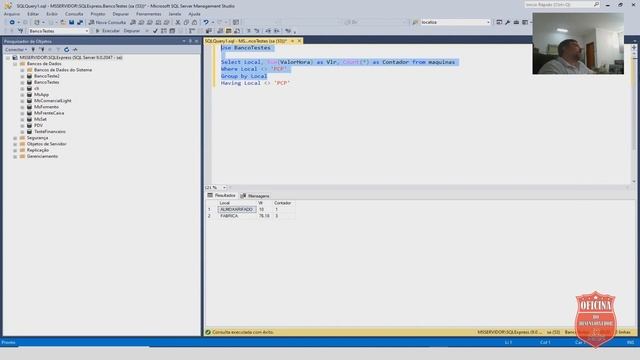Select the TesteFinanceiro database
This screenshot has height=360, width=640.
(50, 131)
